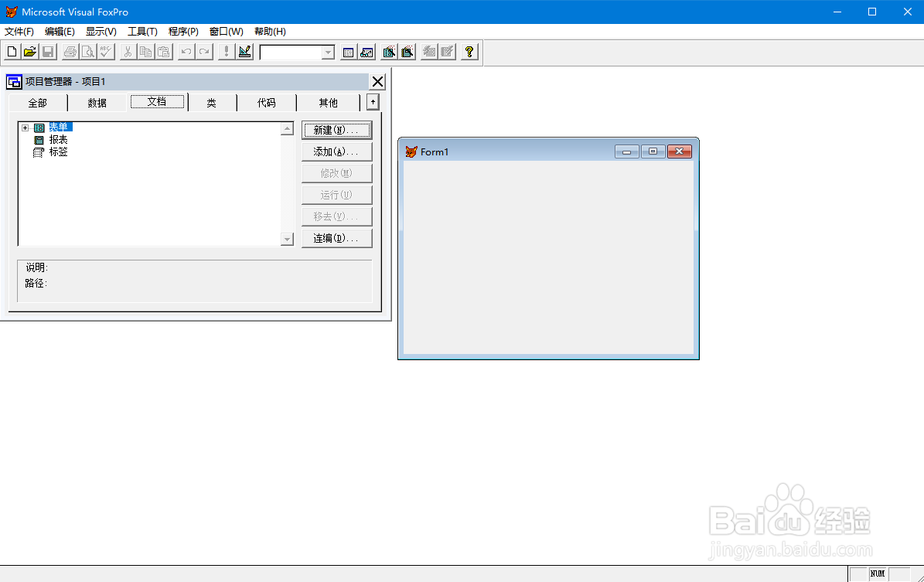
Task: Open the 文件(F) menu
Action: click(x=19, y=31)
